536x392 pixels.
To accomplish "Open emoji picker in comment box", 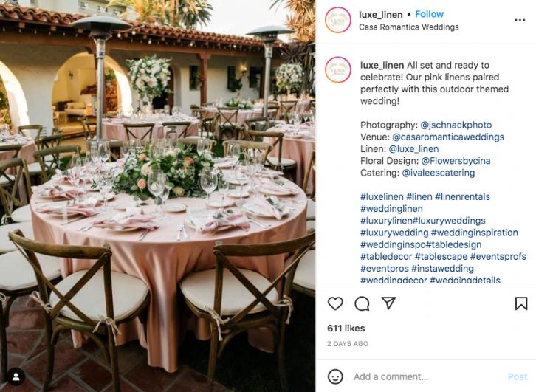I will point(337,376).
